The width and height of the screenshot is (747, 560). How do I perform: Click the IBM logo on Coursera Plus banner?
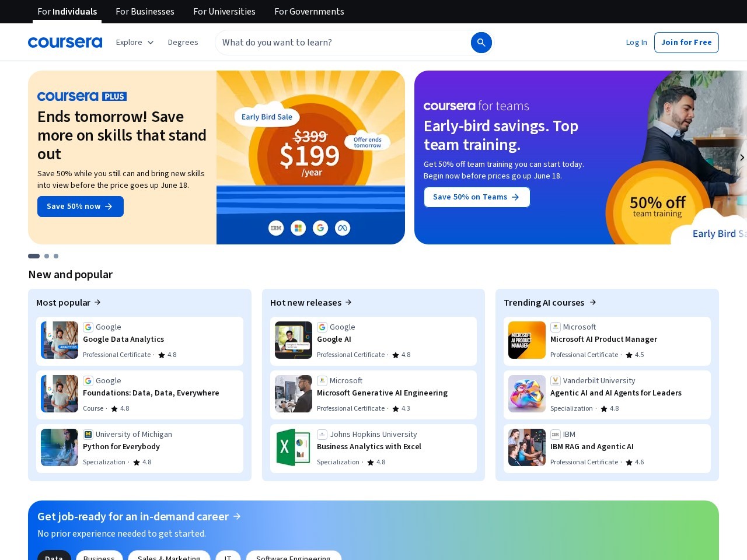(276, 228)
